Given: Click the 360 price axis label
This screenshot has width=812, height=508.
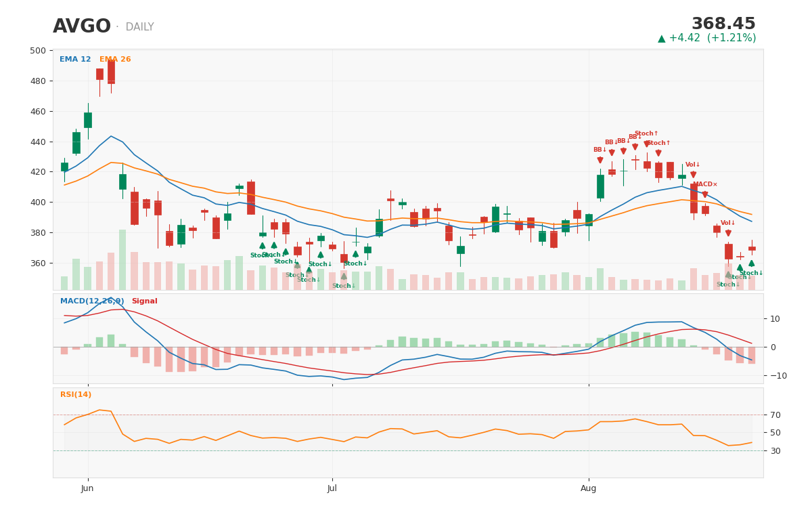Looking at the screenshot, I should [39, 263].
